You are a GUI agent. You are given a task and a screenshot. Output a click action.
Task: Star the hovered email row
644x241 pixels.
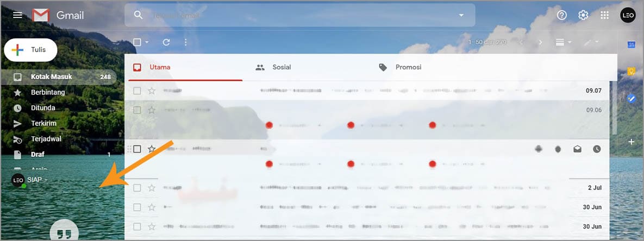152,149
